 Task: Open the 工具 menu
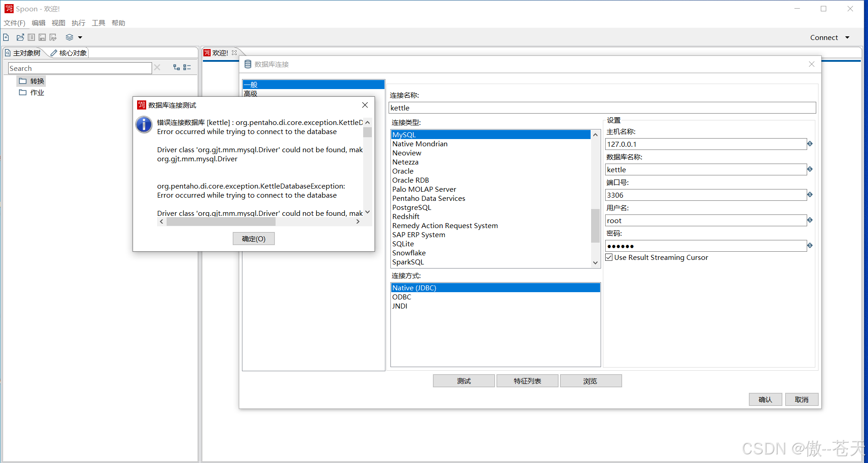click(x=99, y=23)
